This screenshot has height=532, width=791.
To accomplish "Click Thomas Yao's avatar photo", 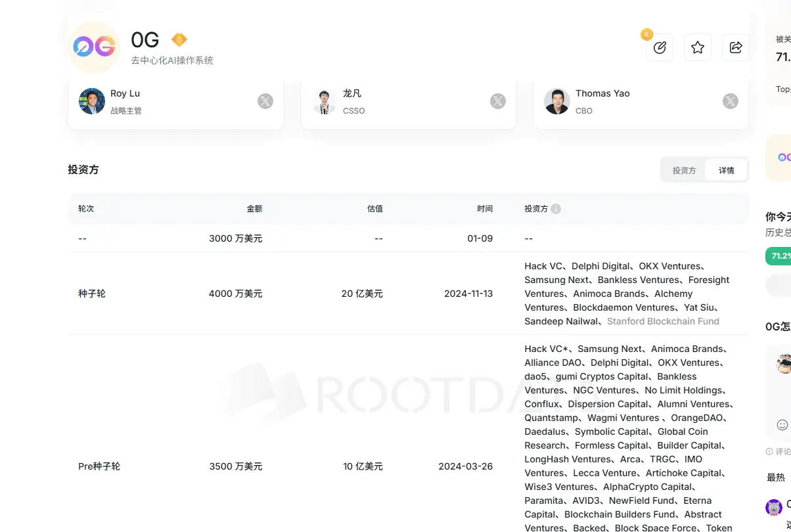I will click(x=557, y=101).
